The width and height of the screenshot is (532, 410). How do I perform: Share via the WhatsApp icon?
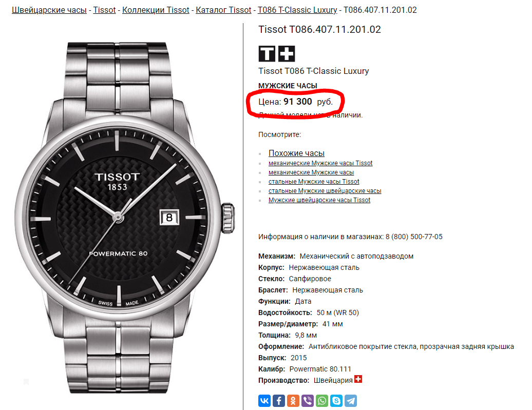322,401
